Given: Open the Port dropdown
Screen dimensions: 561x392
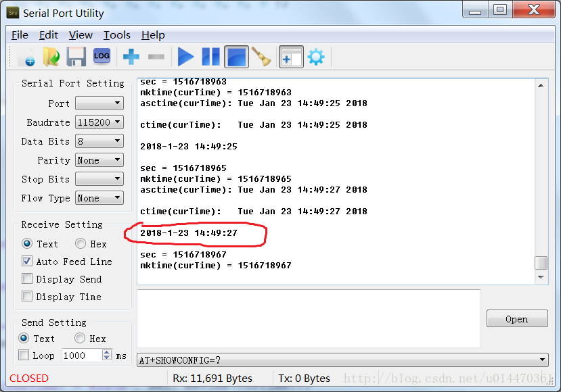Looking at the screenshot, I should (99, 103).
